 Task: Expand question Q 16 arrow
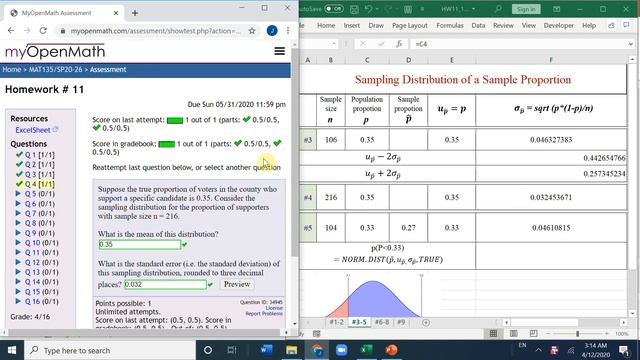[x=18, y=301]
